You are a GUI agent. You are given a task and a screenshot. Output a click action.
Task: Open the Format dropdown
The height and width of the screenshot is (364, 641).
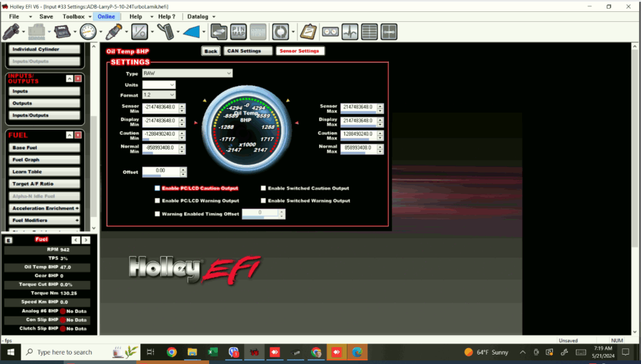click(158, 95)
